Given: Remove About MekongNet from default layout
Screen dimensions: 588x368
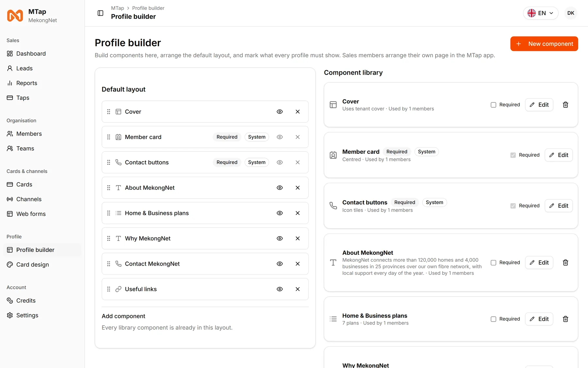Looking at the screenshot, I should point(298,188).
